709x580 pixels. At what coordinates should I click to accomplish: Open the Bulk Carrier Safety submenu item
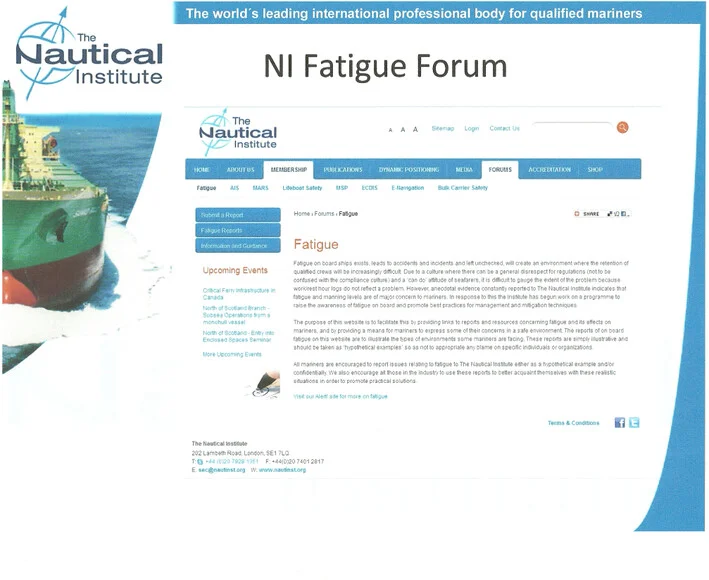pos(463,188)
